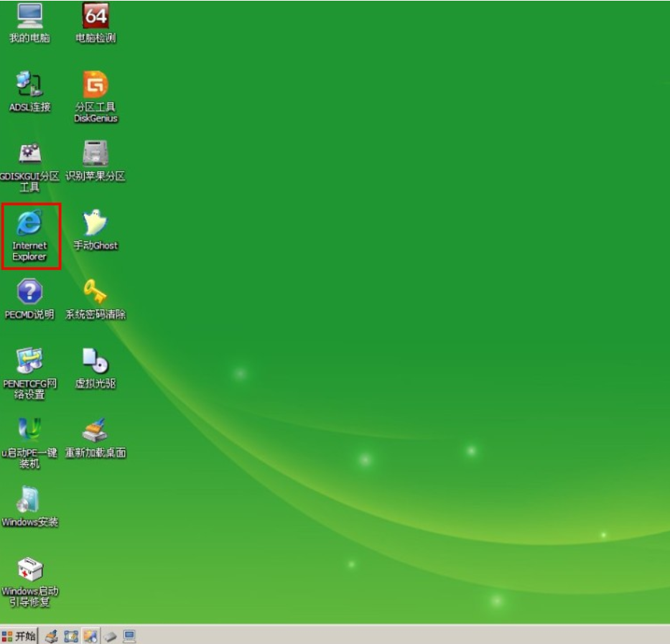Screen dimensions: 670x644
Task: Click the computer monitor icon in taskbar
Action: 129,636
